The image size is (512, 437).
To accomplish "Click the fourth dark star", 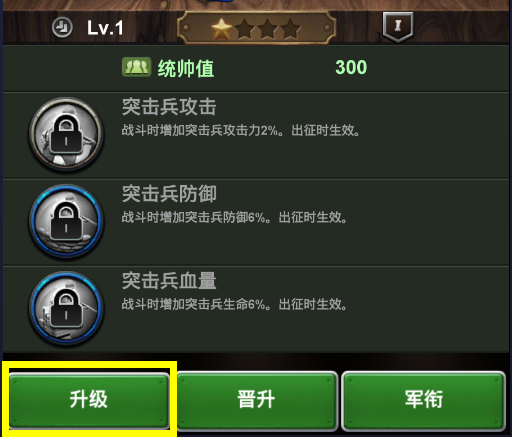I will click(x=290, y=29).
